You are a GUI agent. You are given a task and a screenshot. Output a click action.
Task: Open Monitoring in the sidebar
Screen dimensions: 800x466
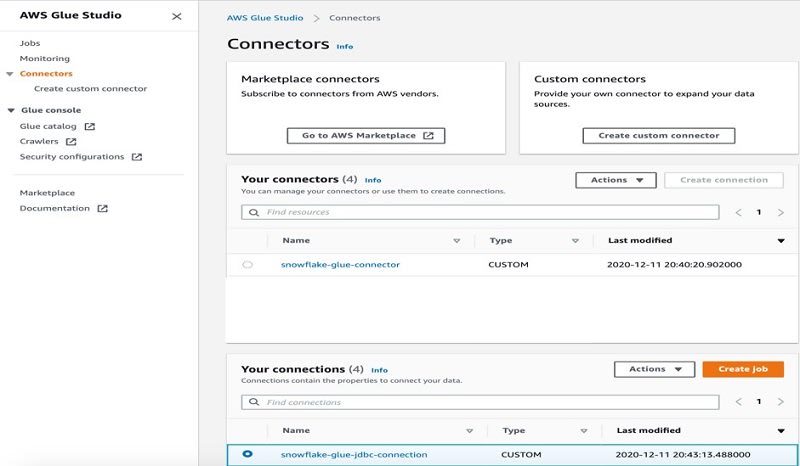pos(44,59)
